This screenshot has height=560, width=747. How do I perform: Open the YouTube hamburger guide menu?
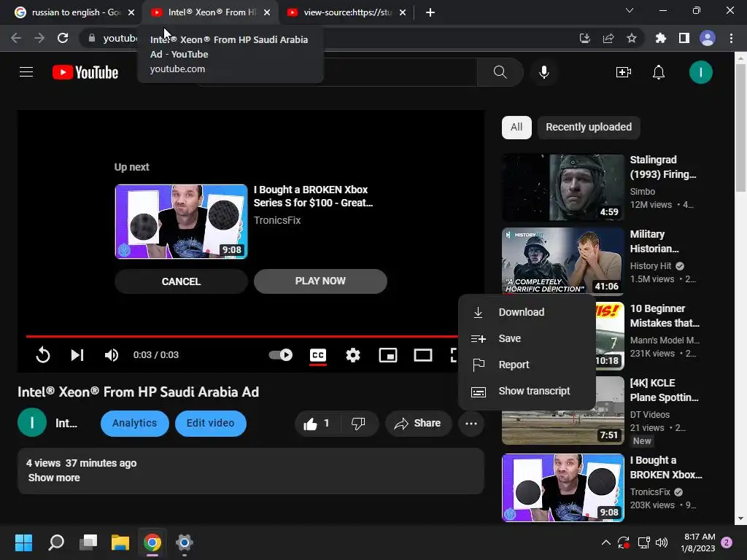[26, 72]
